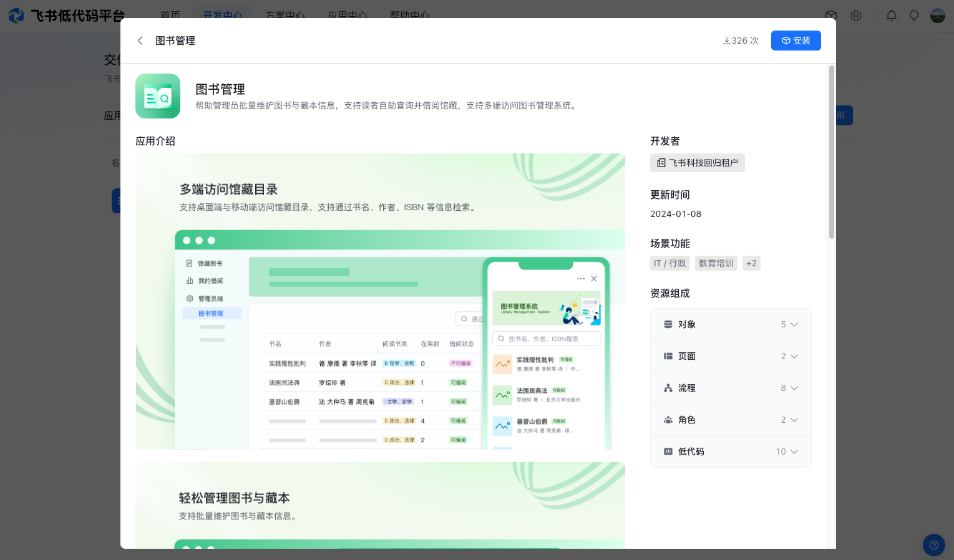Click the cube package icon in top bar
Screen dimensions: 954x560
(830, 16)
